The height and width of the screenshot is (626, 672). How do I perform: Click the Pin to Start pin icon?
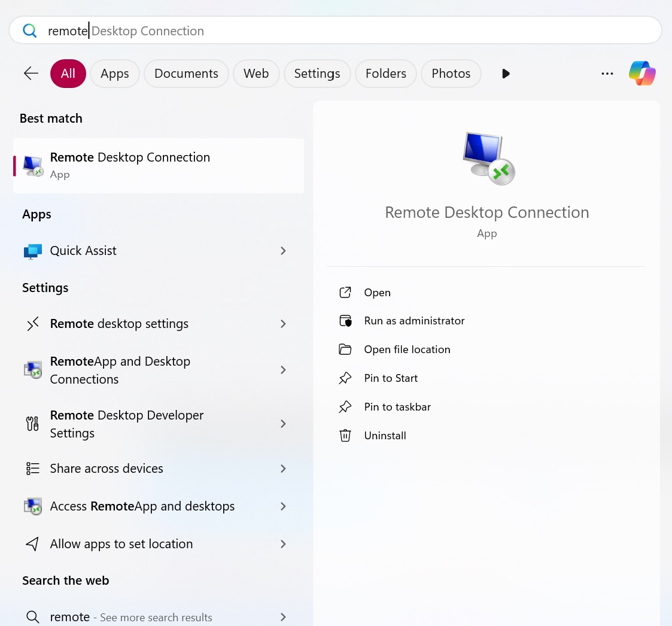pos(345,378)
